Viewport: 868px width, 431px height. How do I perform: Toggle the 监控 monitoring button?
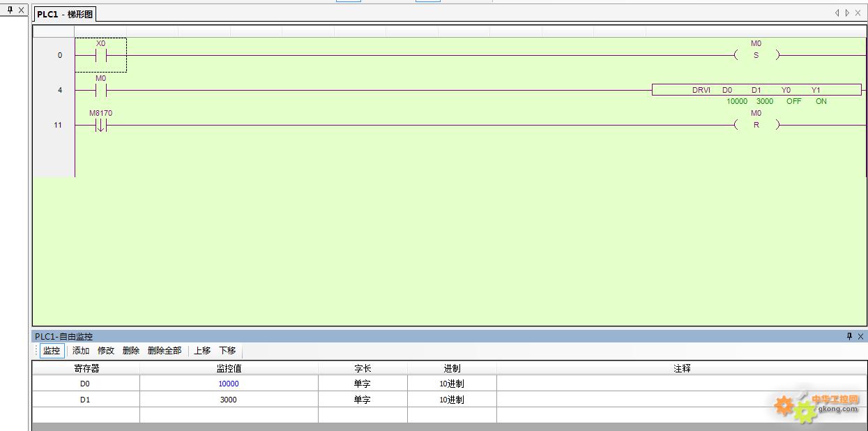pos(52,351)
